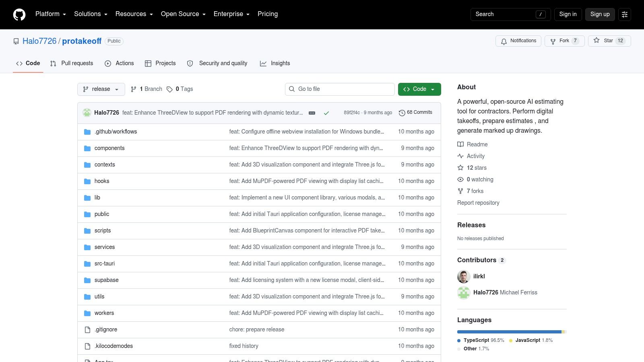Switch to the Insights tab
The image size is (644, 362).
pyautogui.click(x=275, y=64)
